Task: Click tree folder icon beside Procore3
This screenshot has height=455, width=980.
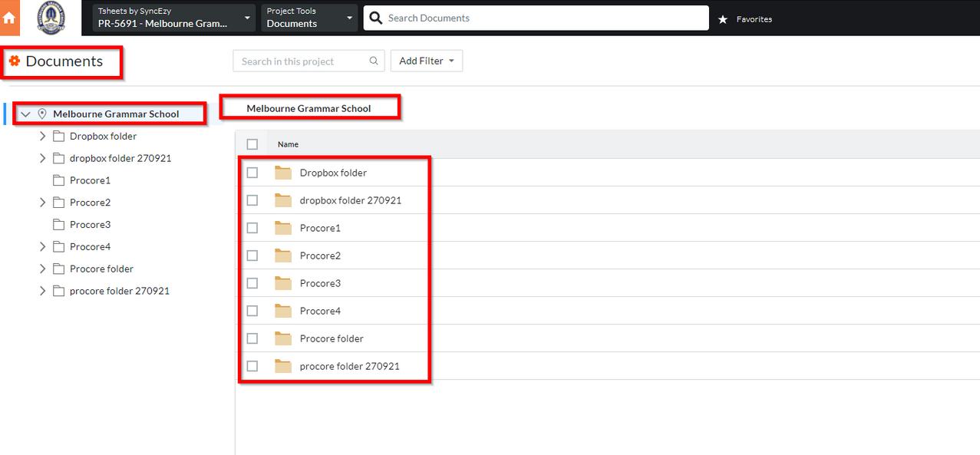Action: [58, 225]
